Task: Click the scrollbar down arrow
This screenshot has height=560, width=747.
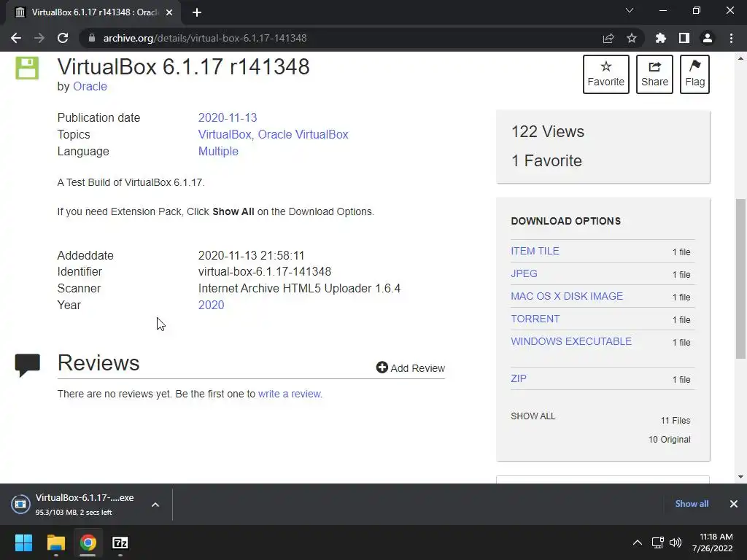Action: coord(740,477)
